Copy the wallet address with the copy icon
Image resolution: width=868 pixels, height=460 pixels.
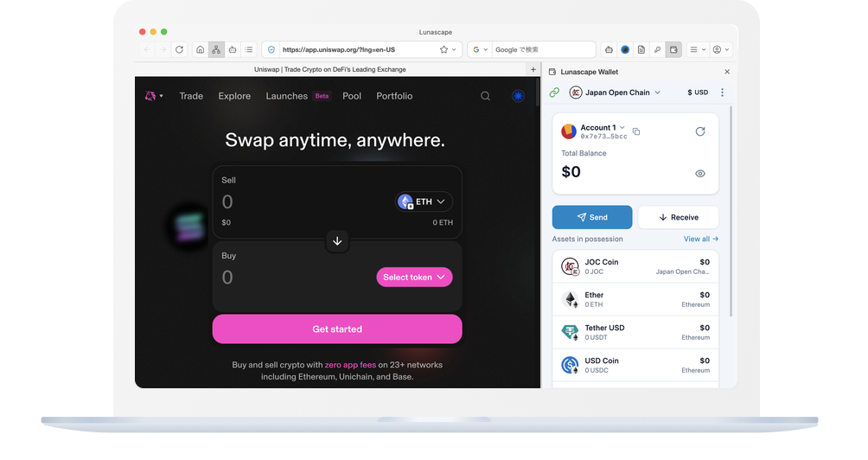click(x=636, y=131)
